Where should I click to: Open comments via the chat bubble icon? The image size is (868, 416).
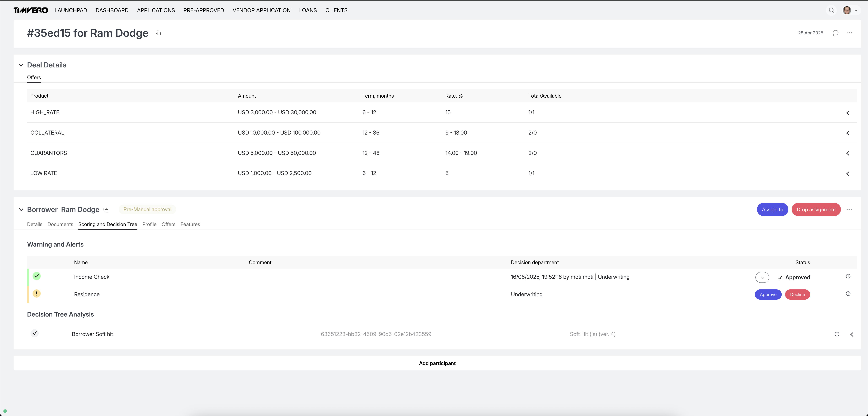pos(835,33)
